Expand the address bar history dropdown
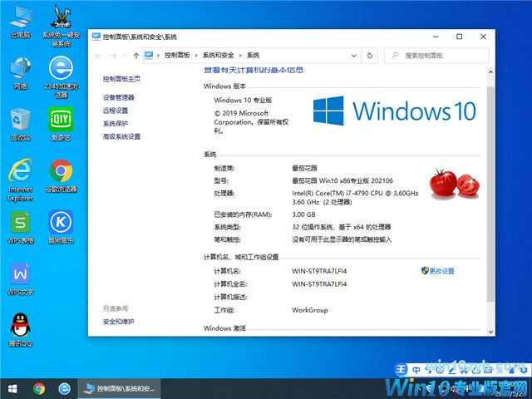Image resolution: width=532 pixels, height=399 pixels. point(354,56)
